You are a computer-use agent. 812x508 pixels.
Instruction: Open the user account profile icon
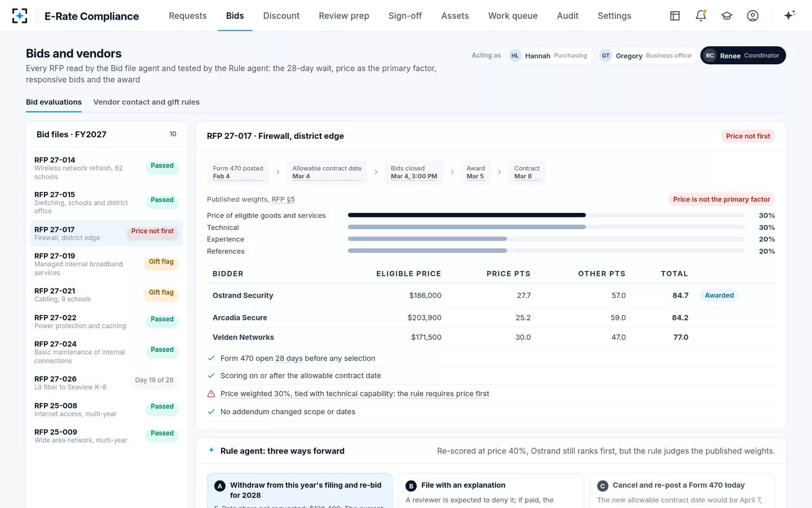(753, 16)
